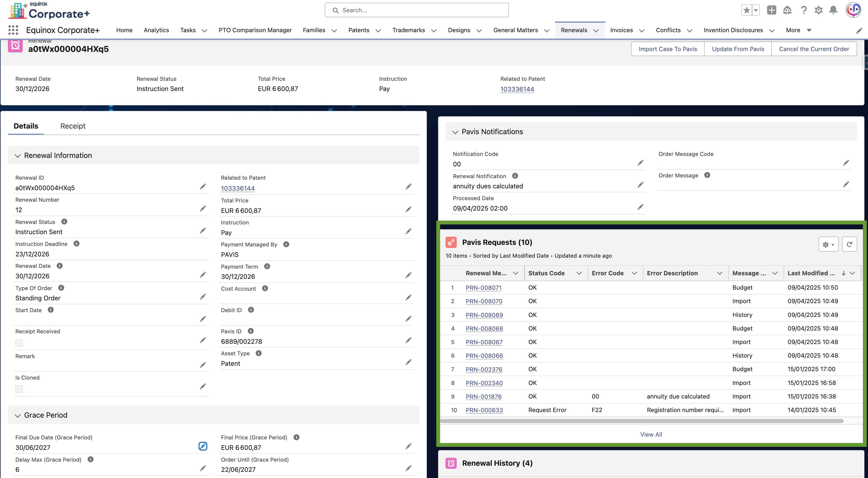
Task: Switch to the Receipt tab
Action: 73,126
